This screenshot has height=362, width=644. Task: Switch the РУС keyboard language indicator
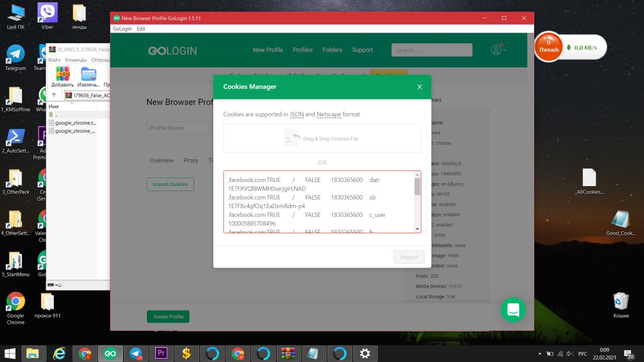(583, 353)
